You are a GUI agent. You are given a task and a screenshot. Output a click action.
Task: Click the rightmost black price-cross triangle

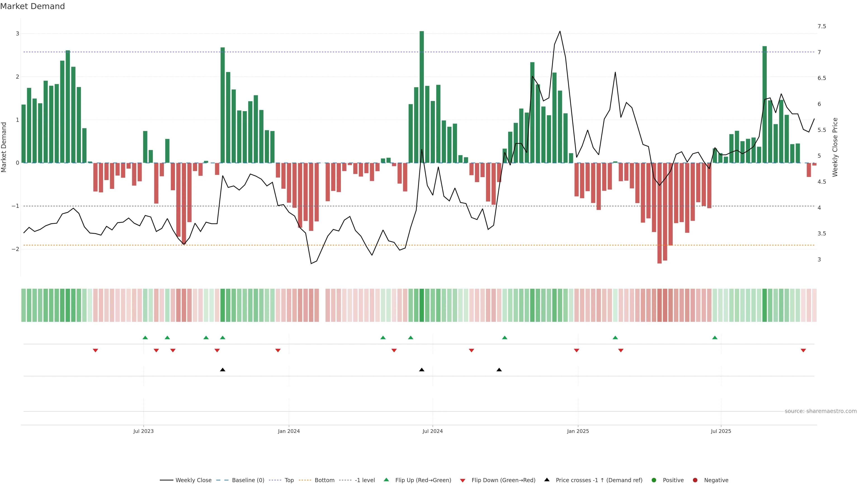(x=499, y=370)
